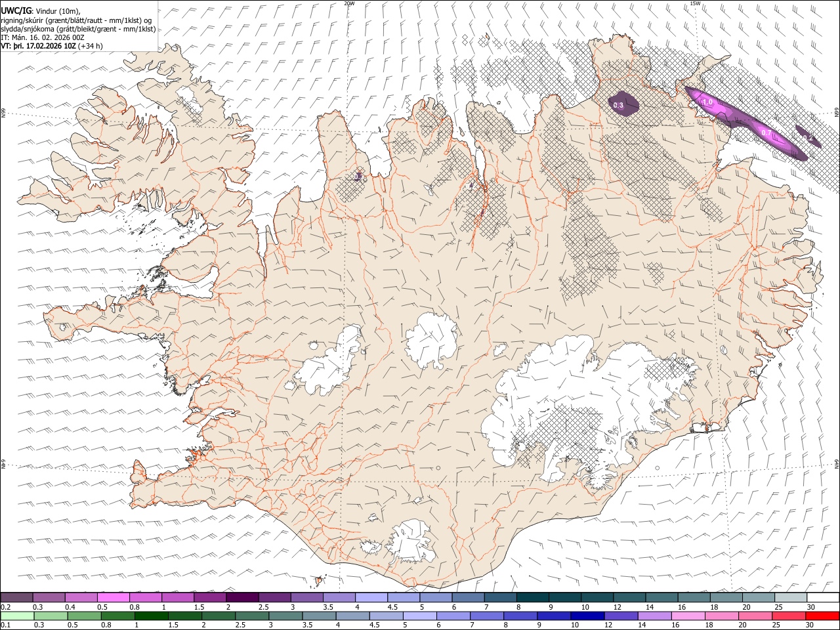
Task: Pick bottom-row light pink swatch starting at 16
Action: tap(688, 616)
